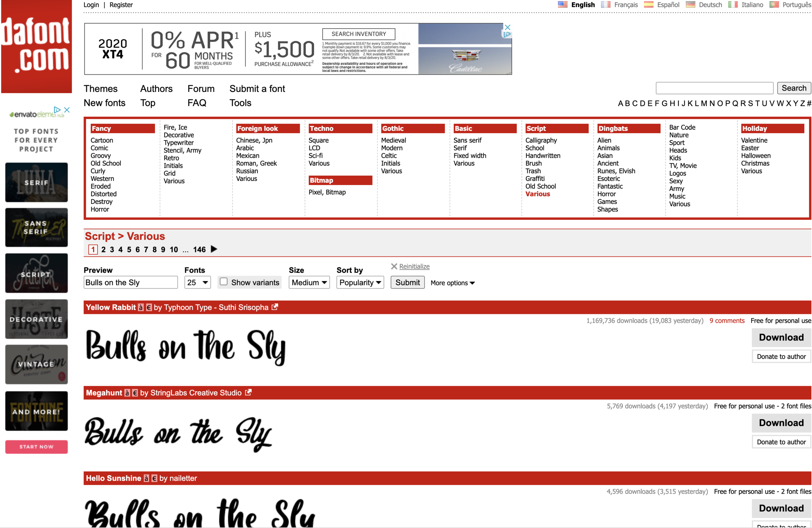Image resolution: width=812 pixels, height=528 pixels.
Task: Click the Reinitialize X icon
Action: pyautogui.click(x=394, y=266)
